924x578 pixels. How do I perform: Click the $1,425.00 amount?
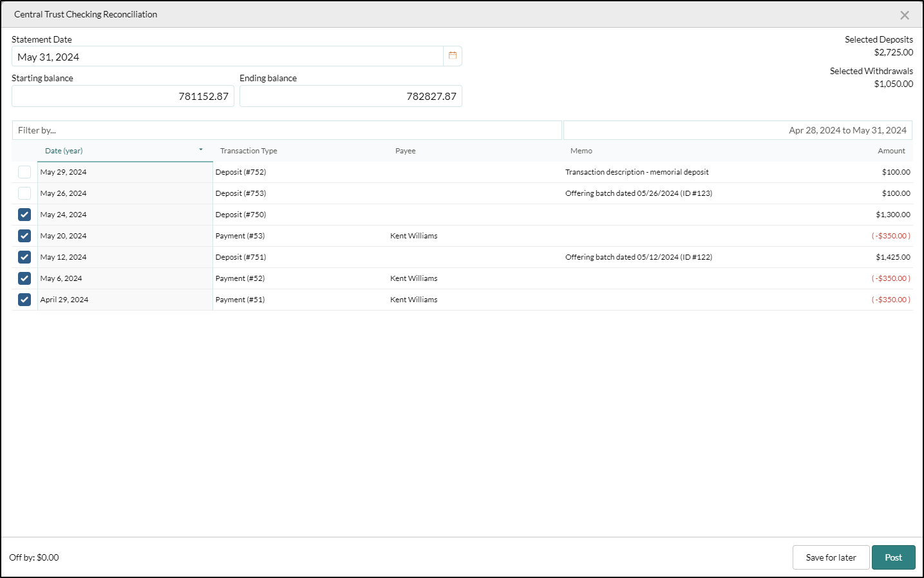(x=893, y=257)
